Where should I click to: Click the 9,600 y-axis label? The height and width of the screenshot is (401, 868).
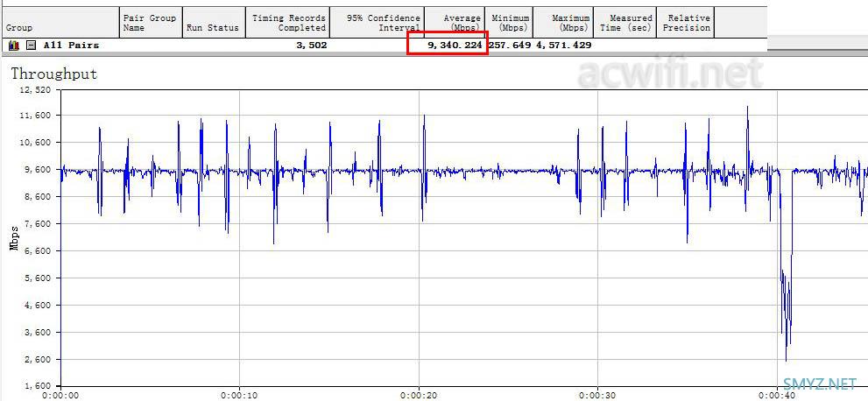tap(37, 170)
